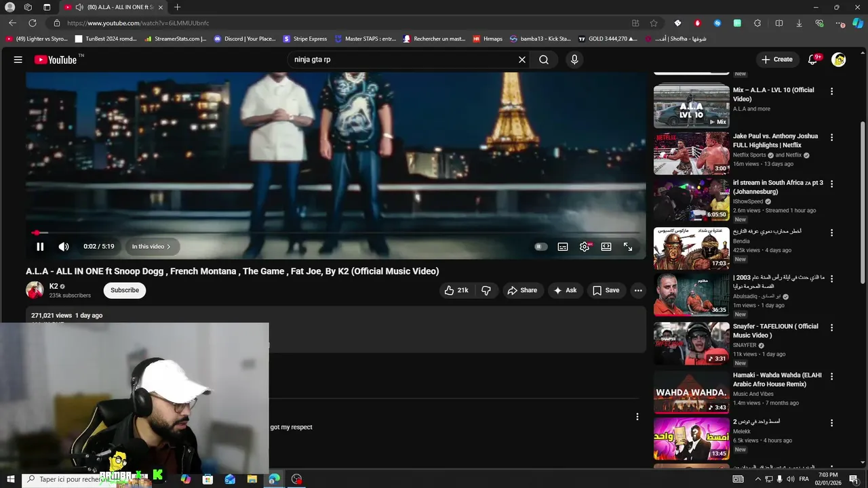Open taskbar volume icon

coord(791,479)
